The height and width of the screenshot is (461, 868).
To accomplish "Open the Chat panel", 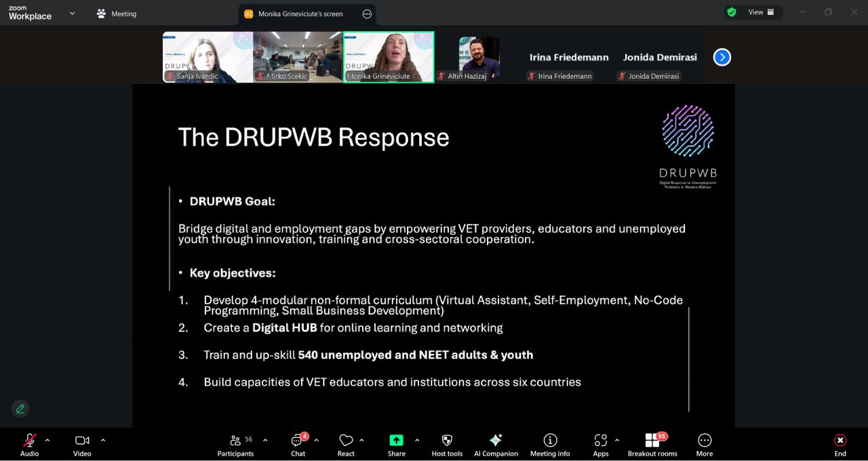I will click(x=298, y=444).
